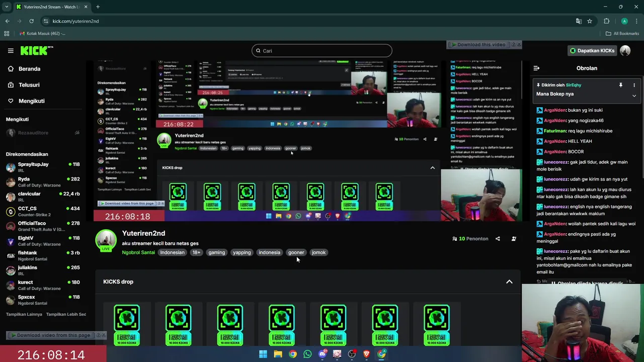Viewport: 644px width, 362px height.
Task: Open kurect's recommended channel
Action: (43, 285)
